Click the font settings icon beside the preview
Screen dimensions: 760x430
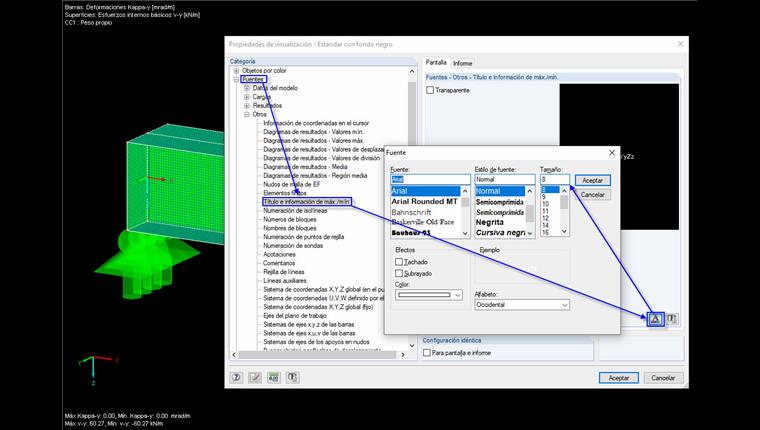tap(655, 319)
